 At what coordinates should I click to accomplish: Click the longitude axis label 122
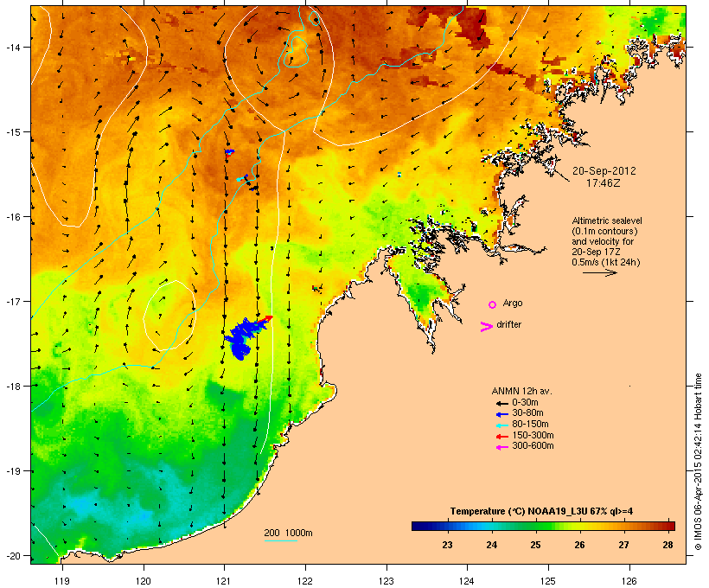[305, 581]
